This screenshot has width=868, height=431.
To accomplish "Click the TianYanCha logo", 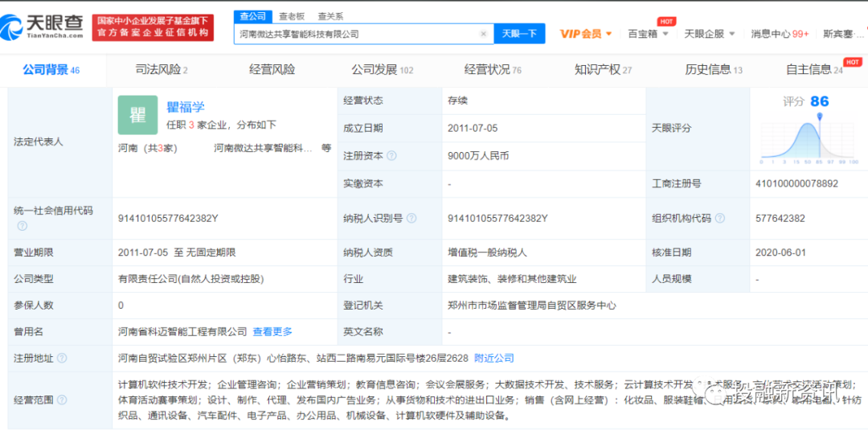I will [x=42, y=26].
